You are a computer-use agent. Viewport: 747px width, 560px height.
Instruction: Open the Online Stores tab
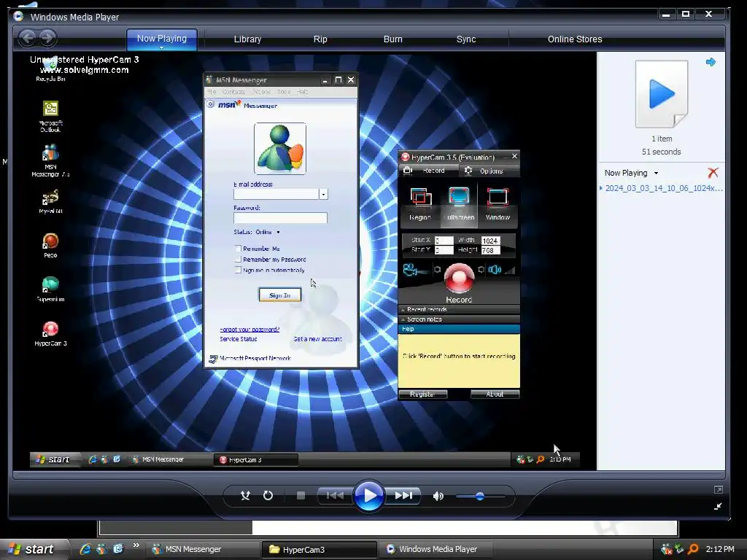pos(575,39)
